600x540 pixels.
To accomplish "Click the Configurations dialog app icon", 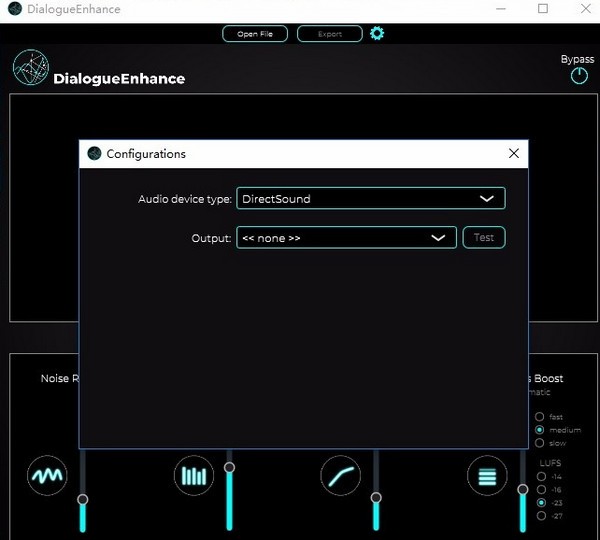I will point(94,153).
